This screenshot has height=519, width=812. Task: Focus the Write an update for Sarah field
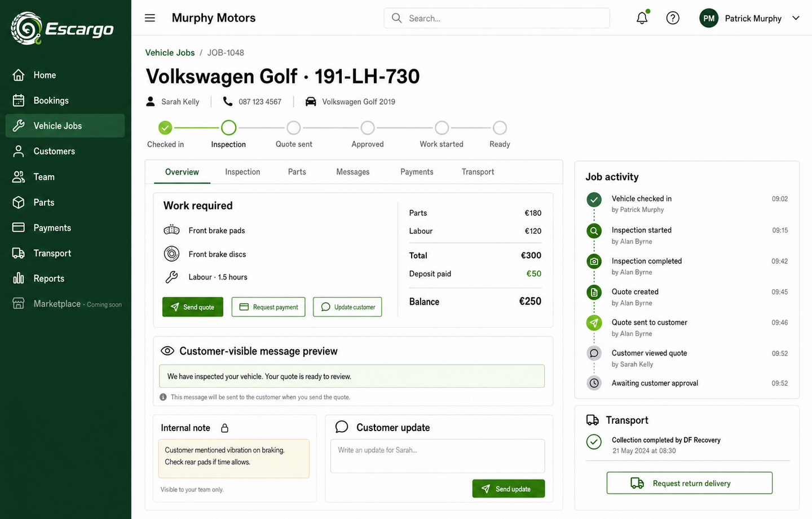point(438,456)
